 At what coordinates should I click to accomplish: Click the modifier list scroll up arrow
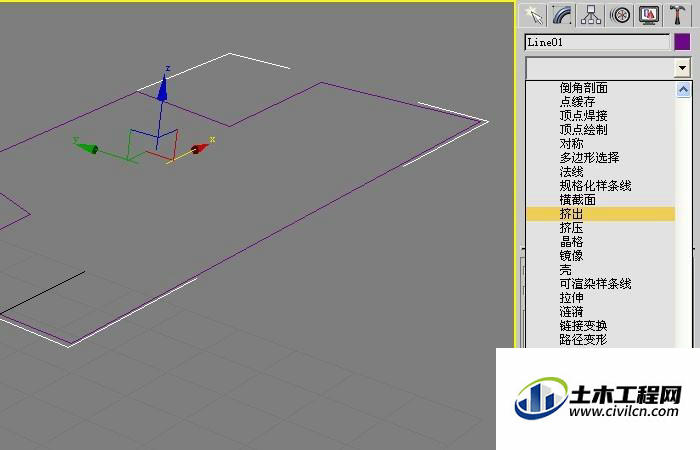point(683,90)
